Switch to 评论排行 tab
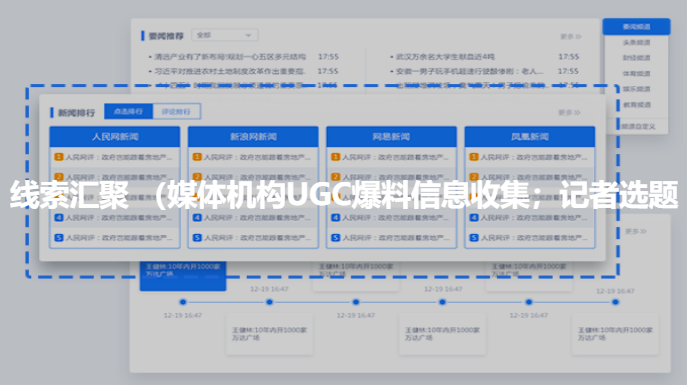The image size is (687, 385). (x=177, y=111)
